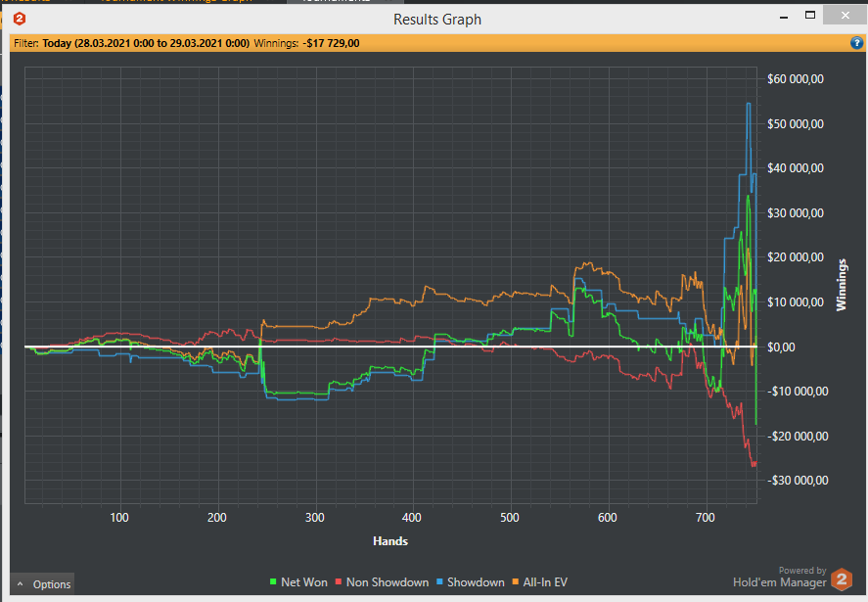868x602 pixels.
Task: Click the '400' hands axis label
Action: tap(412, 518)
